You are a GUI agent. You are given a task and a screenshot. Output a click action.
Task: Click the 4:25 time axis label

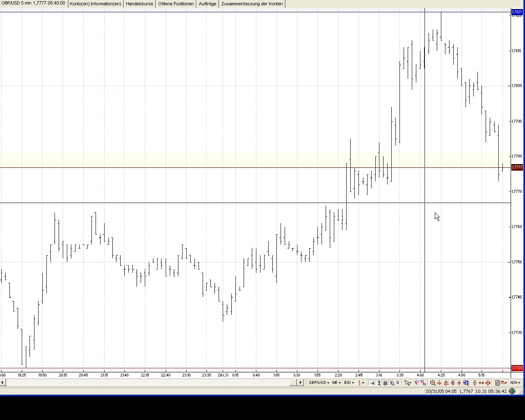point(441,375)
